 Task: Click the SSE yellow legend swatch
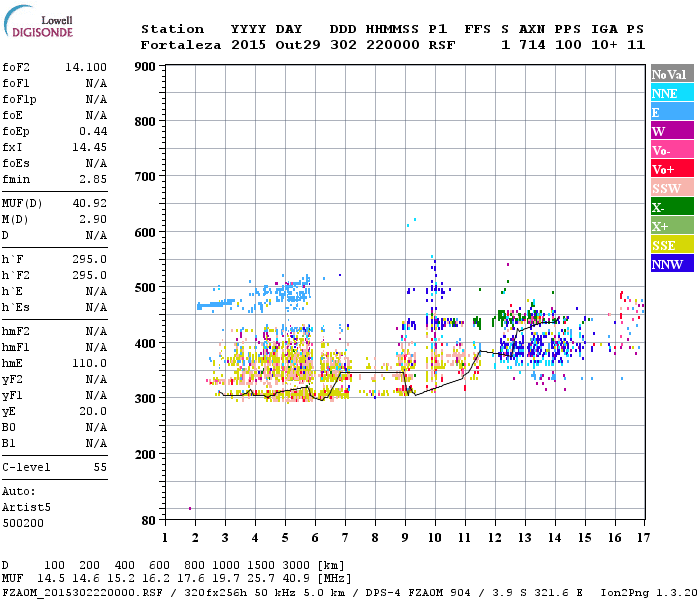(x=672, y=245)
